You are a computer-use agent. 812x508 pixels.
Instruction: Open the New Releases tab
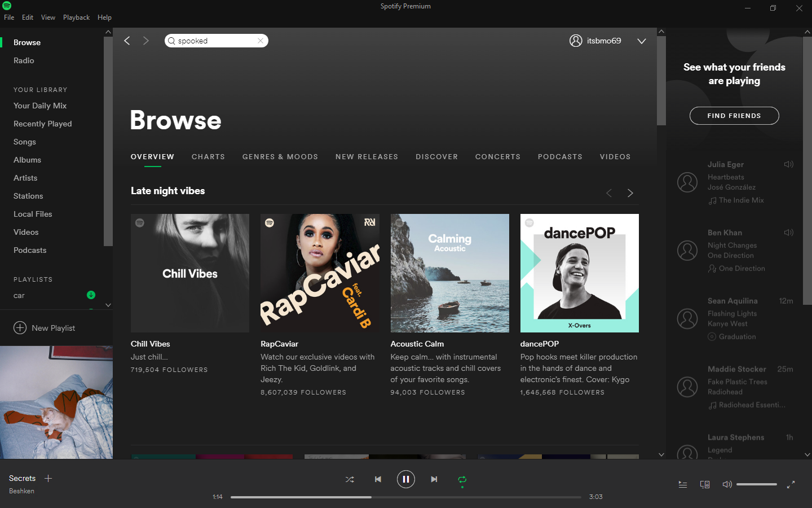point(367,157)
